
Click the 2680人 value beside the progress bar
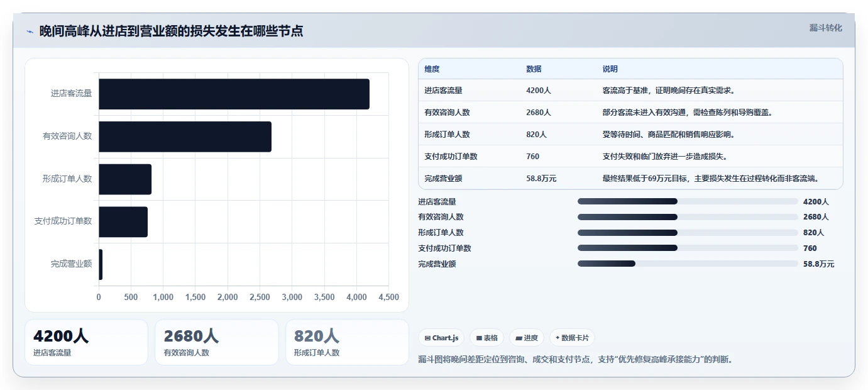click(x=816, y=217)
